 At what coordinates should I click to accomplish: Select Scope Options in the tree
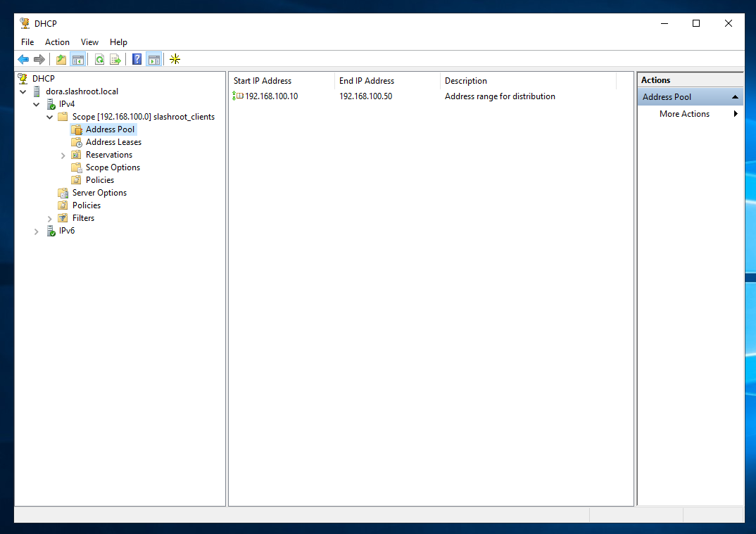click(x=113, y=167)
